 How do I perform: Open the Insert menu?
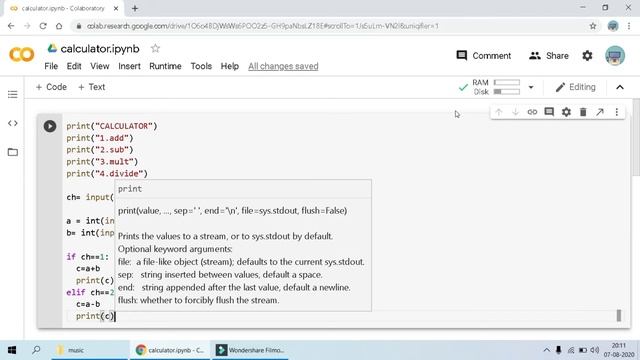click(x=129, y=66)
